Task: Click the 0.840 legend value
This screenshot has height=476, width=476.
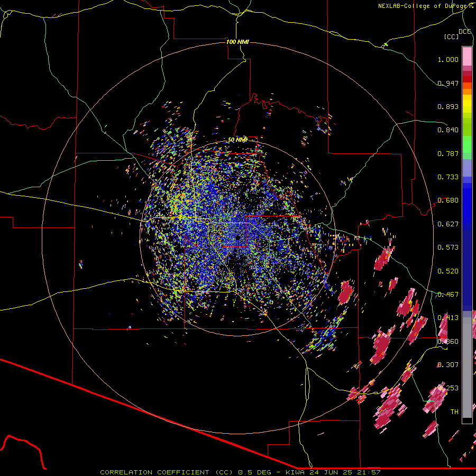Action: coord(448,130)
